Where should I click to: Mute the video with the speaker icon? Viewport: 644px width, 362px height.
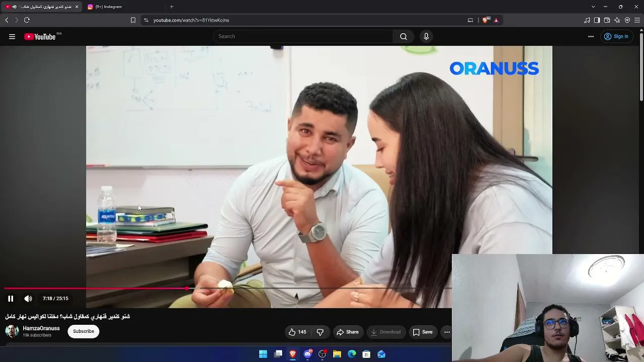click(28, 299)
